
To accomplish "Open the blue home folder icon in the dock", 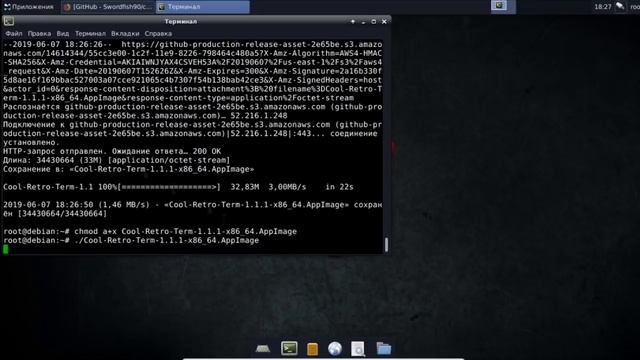I will click(384, 349).
